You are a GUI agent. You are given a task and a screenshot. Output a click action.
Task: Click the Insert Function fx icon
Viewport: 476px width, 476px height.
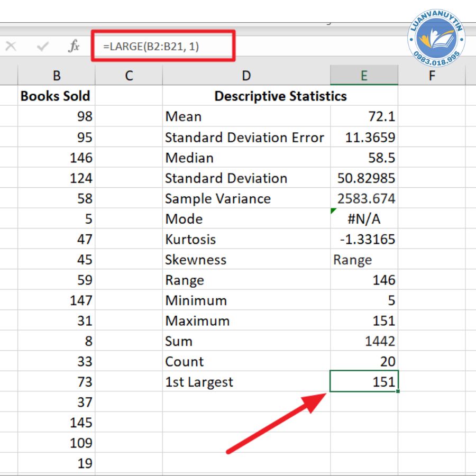coord(74,47)
